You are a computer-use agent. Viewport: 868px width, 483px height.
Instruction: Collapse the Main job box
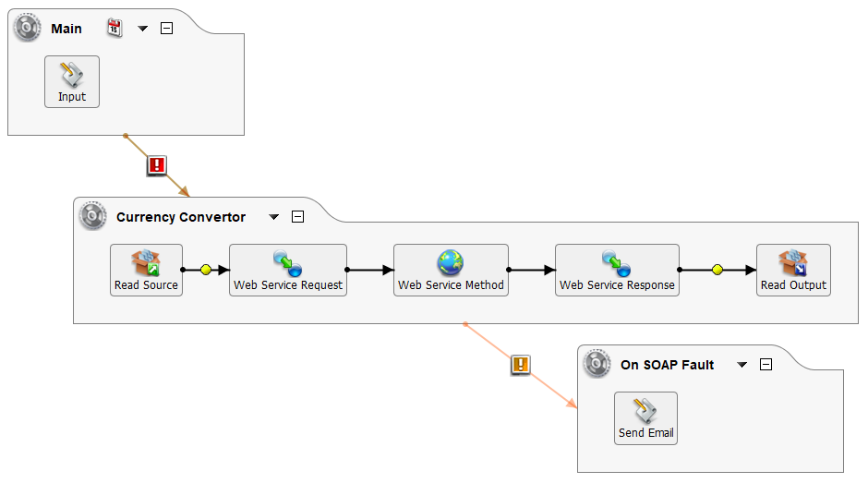tap(166, 28)
